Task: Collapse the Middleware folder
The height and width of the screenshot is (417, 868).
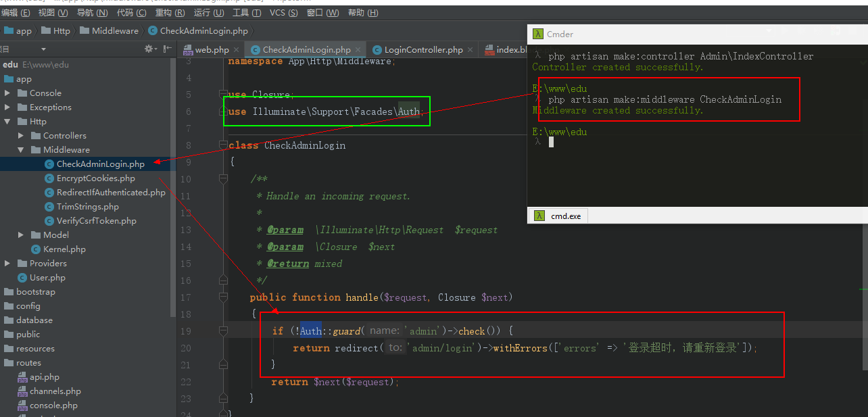Action: (x=21, y=150)
